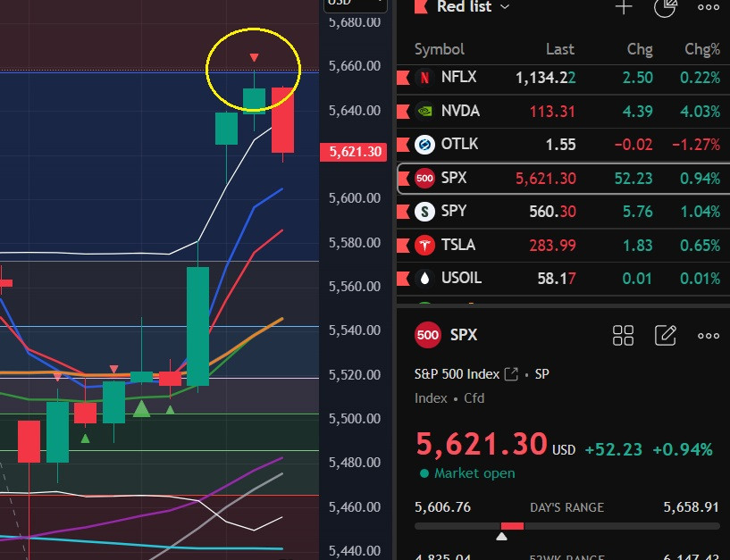Screen dimensions: 730x560
Task: Click the SPY logo icon
Action: click(424, 212)
